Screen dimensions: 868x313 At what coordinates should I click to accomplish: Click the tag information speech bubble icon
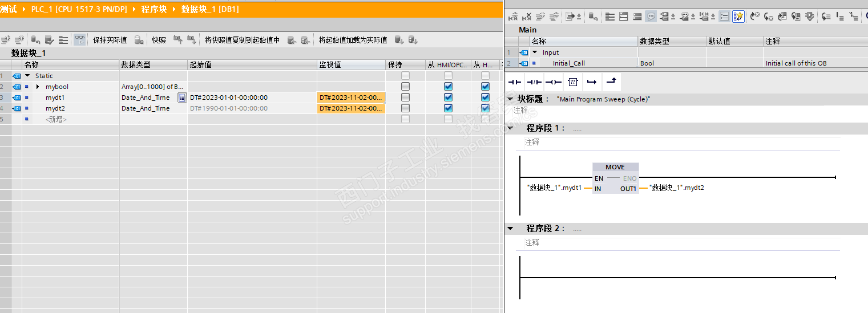[684, 17]
